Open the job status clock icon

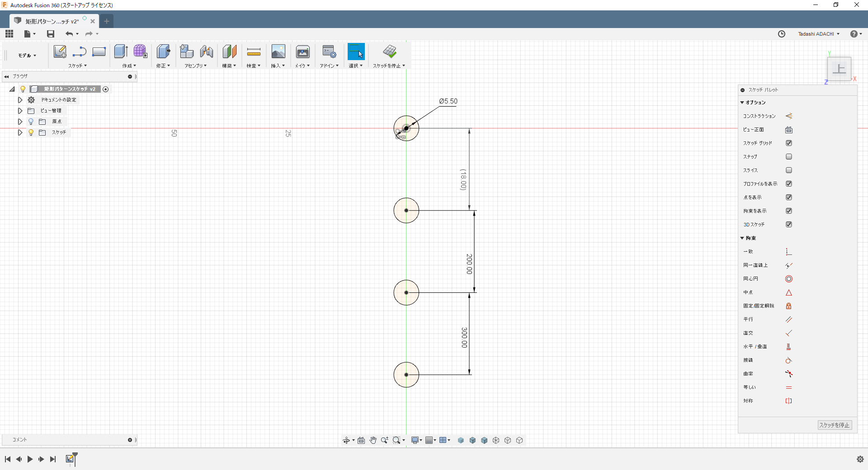[x=782, y=34]
